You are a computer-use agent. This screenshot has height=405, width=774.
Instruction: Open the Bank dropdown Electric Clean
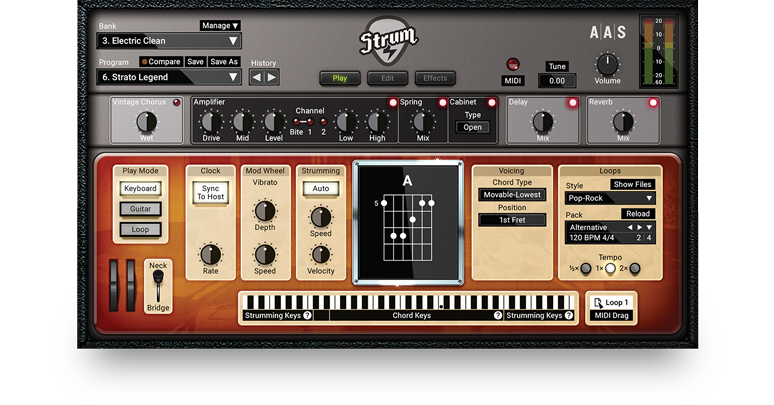coord(169,41)
